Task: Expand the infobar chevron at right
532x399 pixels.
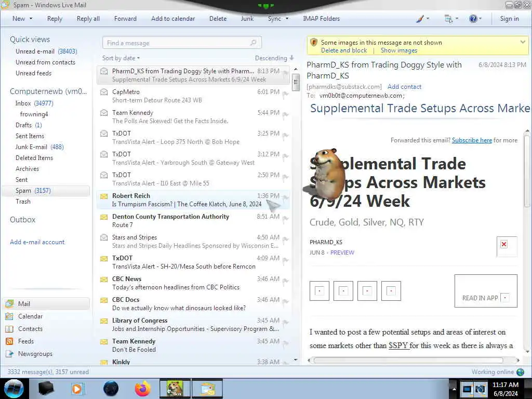Action: coord(523,42)
